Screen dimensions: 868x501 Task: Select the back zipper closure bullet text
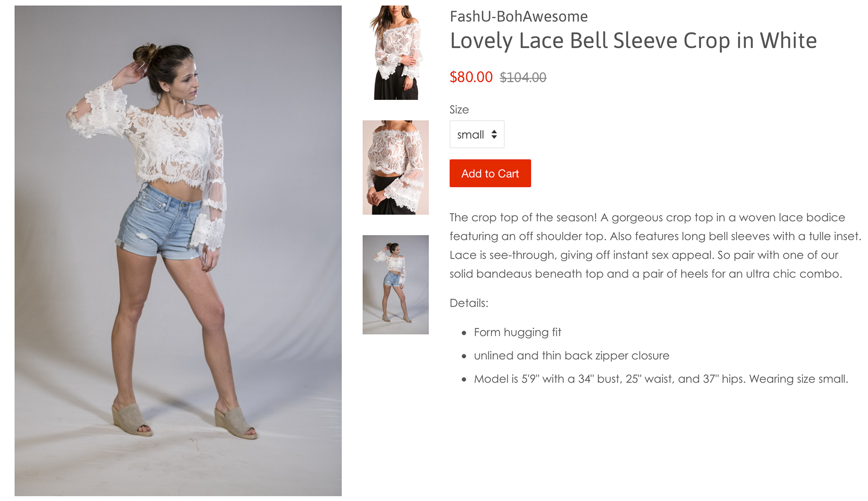[x=571, y=356]
